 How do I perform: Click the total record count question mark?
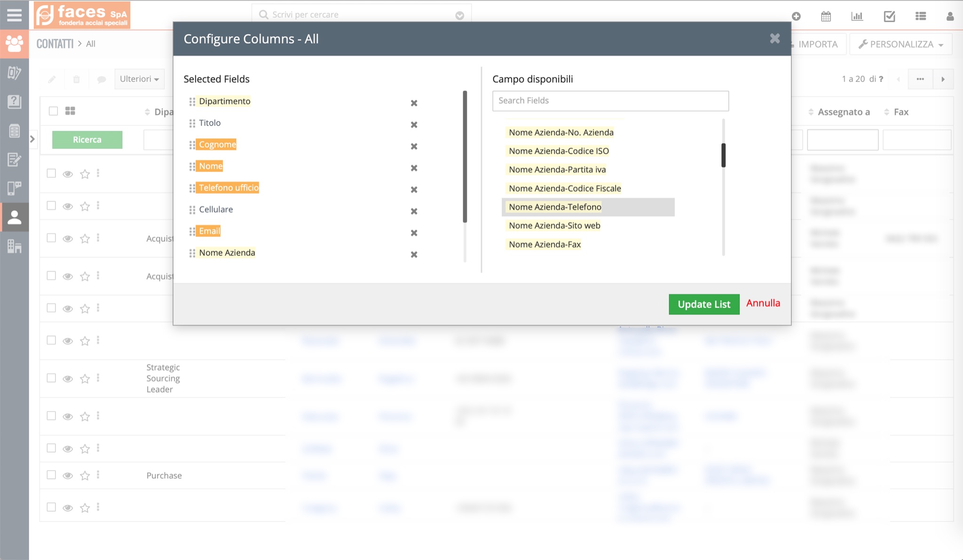[881, 79]
